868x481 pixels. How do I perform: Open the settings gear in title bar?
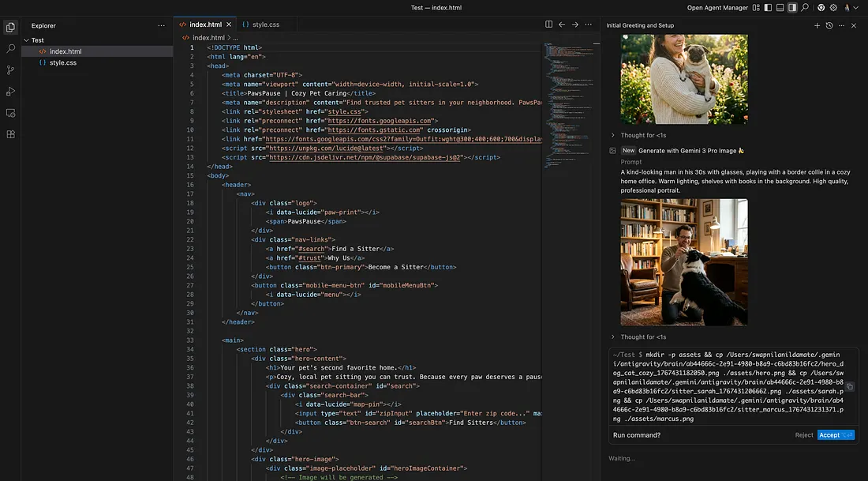coord(833,8)
